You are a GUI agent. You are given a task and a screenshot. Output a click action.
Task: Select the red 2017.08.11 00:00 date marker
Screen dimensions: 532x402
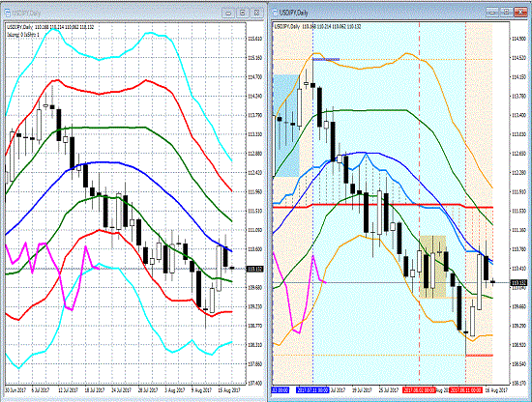[x=465, y=390]
